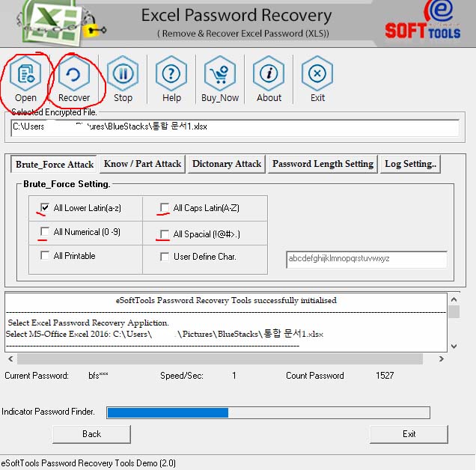Viewport: 476px width, 470px height.
Task: Click the horizontal scroll right arrow
Action: coord(442,359)
